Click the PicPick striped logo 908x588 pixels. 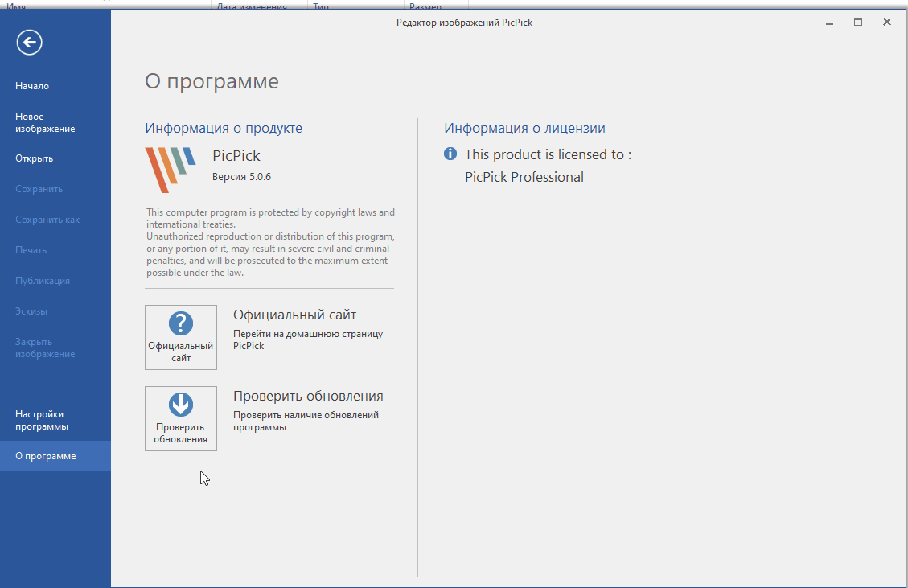point(170,170)
